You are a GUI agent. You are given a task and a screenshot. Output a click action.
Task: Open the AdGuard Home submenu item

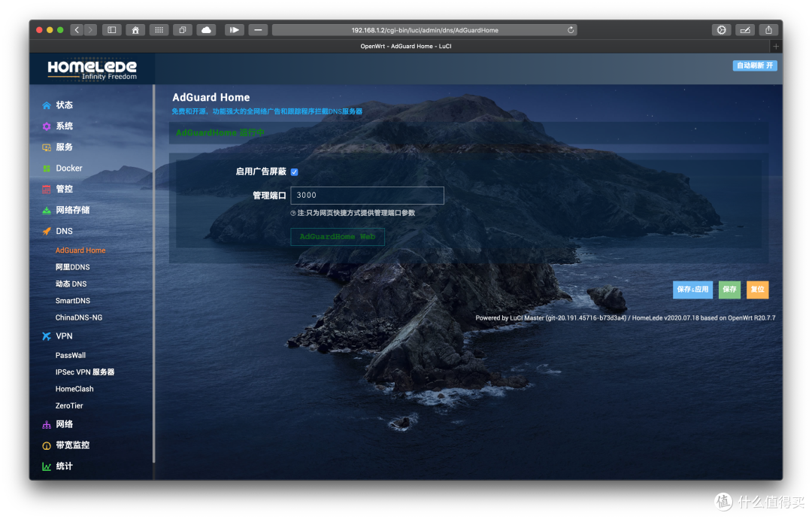(x=80, y=250)
